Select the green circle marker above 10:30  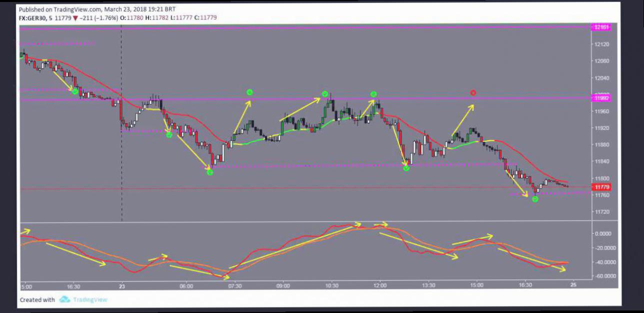pos(325,94)
